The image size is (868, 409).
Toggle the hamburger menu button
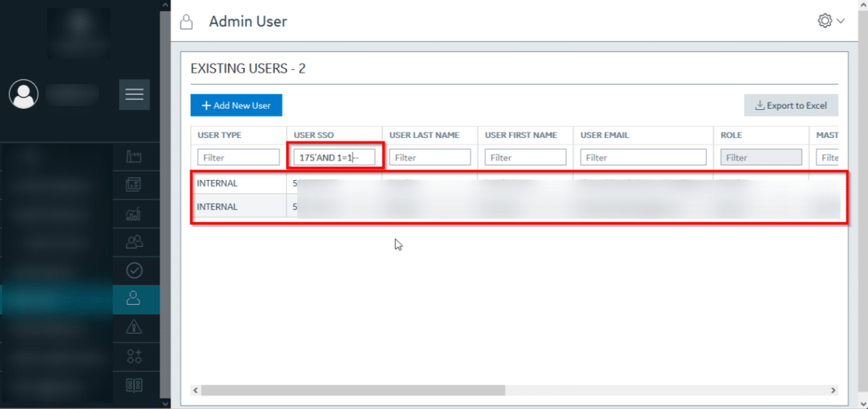pos(134,95)
